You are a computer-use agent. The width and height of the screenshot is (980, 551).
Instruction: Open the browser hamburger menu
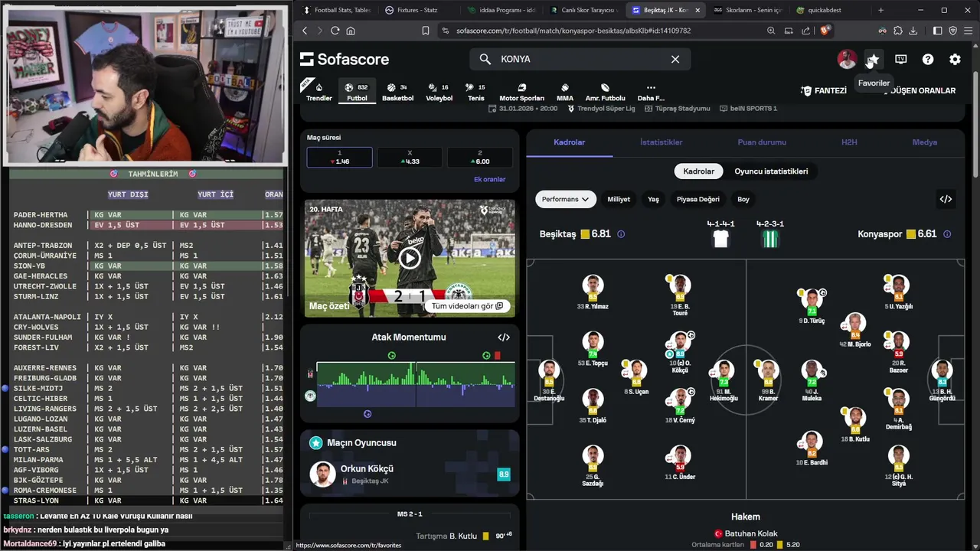point(969,31)
